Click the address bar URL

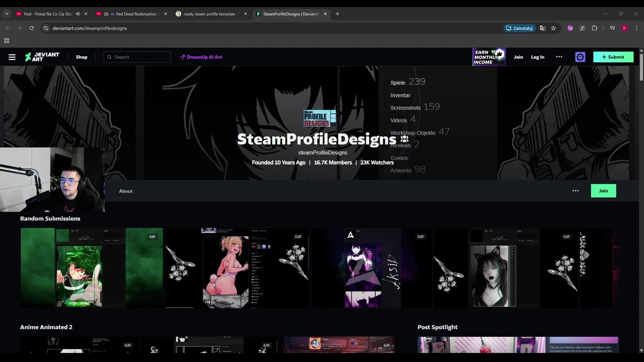point(90,28)
